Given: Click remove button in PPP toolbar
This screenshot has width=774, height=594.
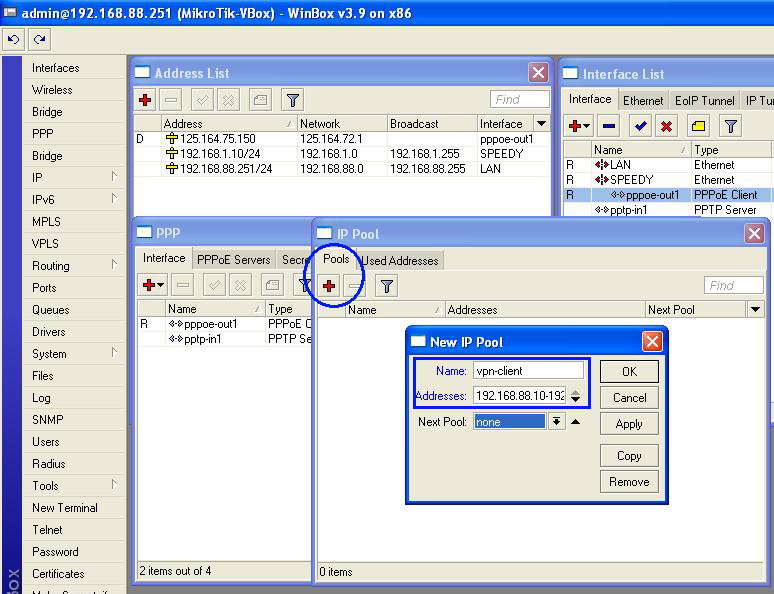Looking at the screenshot, I should 183,285.
